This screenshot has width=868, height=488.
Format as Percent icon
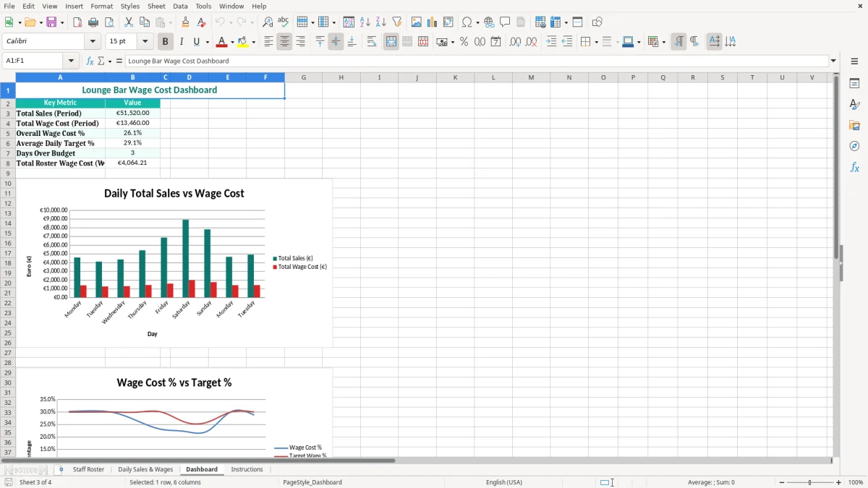(464, 42)
